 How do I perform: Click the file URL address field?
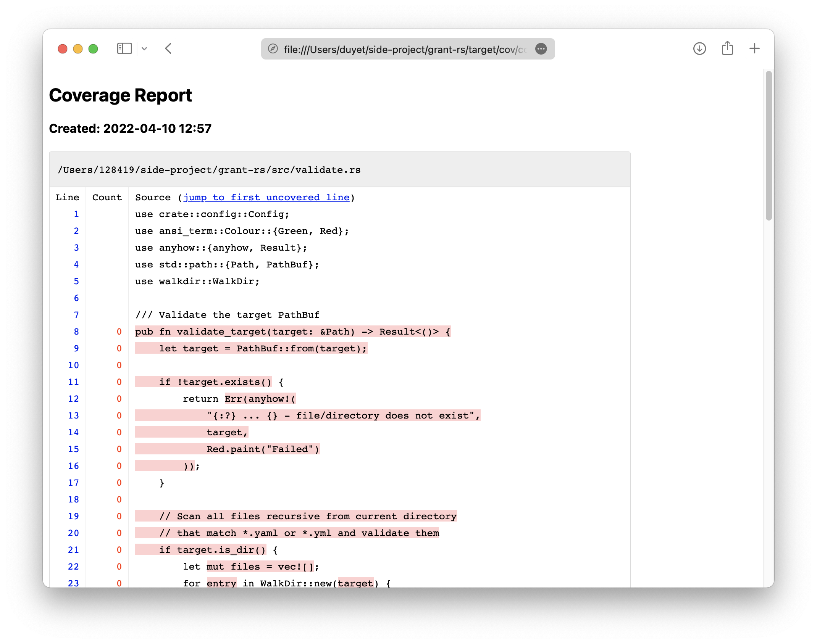point(405,49)
